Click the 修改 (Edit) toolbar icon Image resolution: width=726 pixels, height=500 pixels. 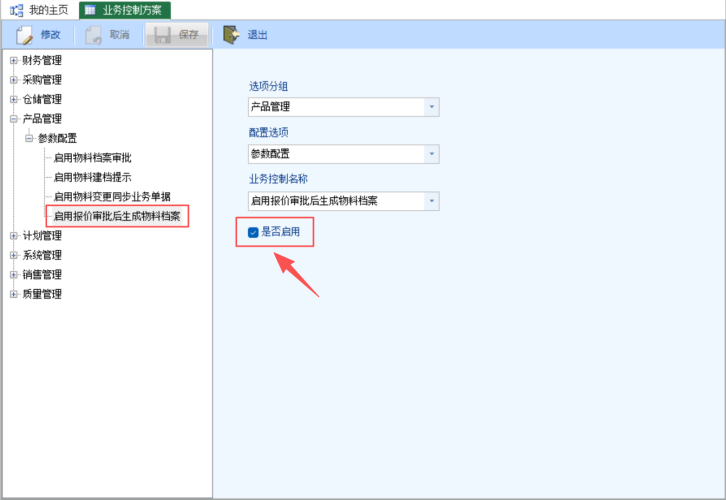[25, 35]
